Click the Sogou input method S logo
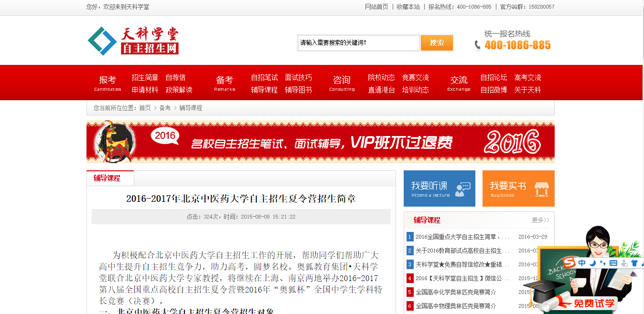 click(569, 263)
